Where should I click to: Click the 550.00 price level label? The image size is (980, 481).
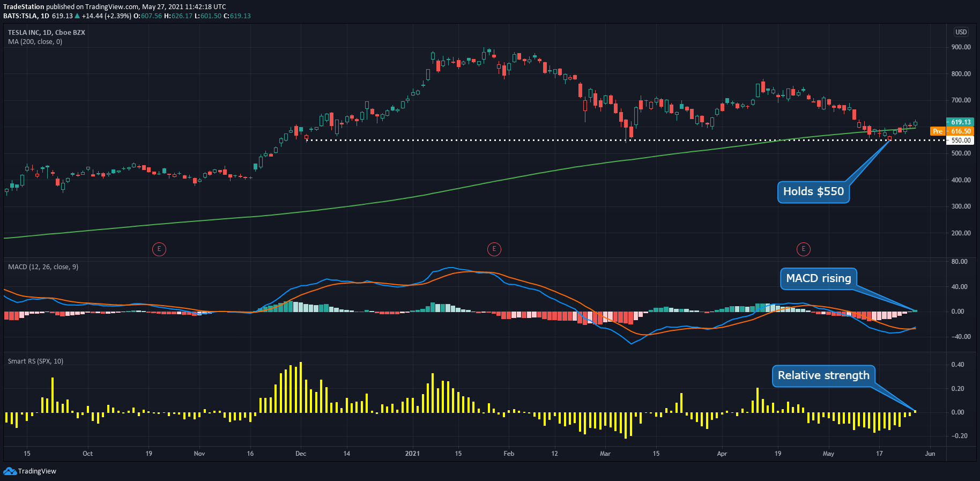(960, 140)
